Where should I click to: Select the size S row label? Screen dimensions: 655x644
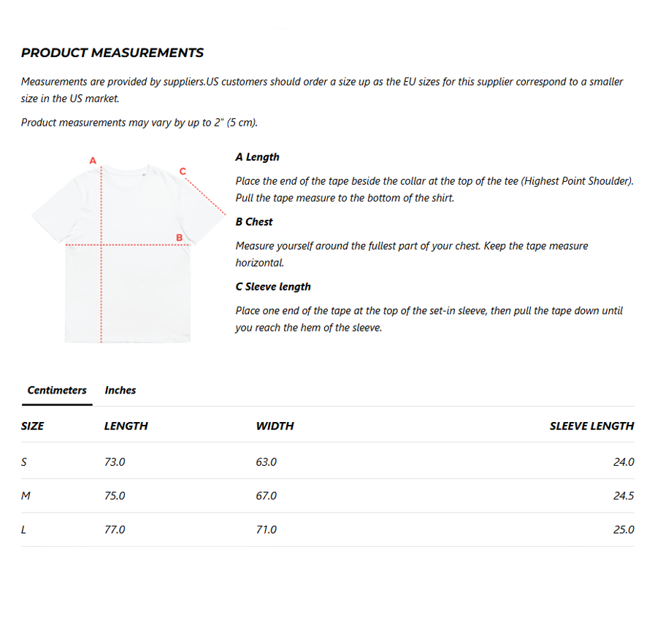pyautogui.click(x=24, y=461)
